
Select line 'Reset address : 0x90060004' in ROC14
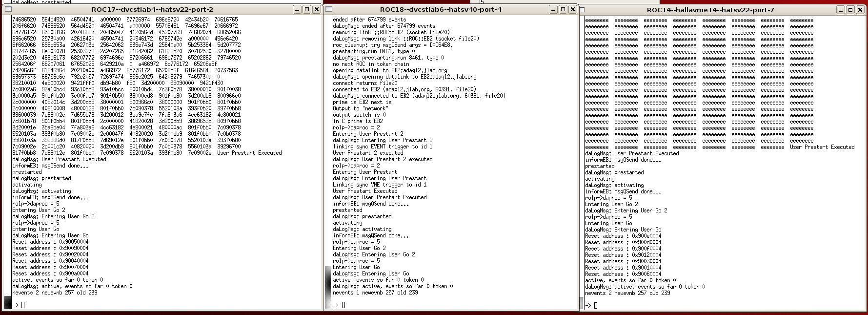623,274
